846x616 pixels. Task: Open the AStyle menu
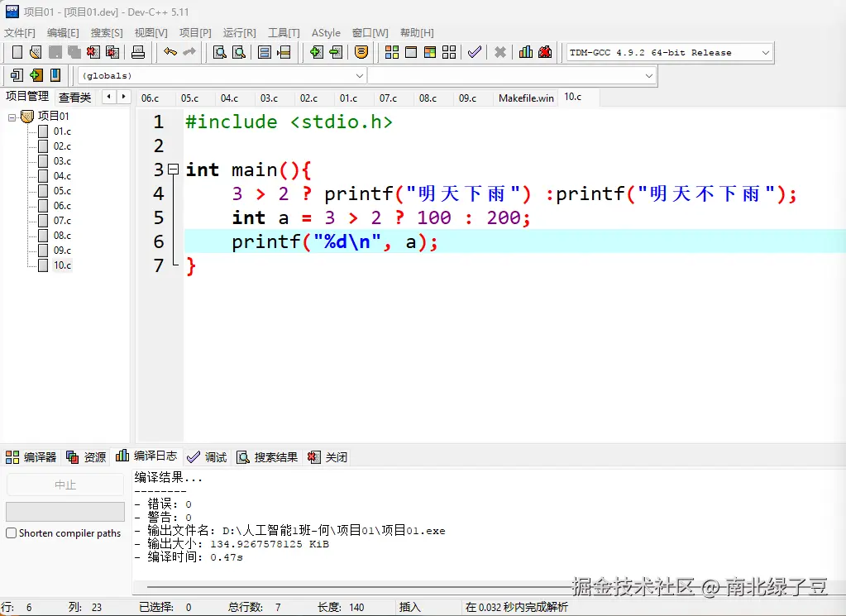point(326,33)
